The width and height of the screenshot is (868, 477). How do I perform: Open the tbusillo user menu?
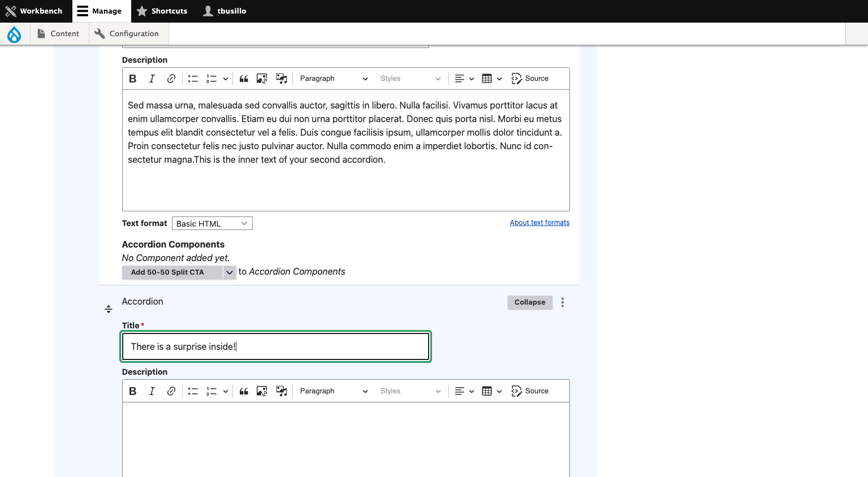coord(224,11)
